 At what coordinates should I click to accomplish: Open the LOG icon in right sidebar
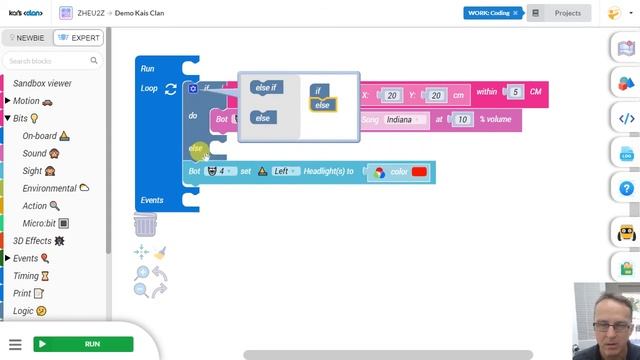(627, 154)
